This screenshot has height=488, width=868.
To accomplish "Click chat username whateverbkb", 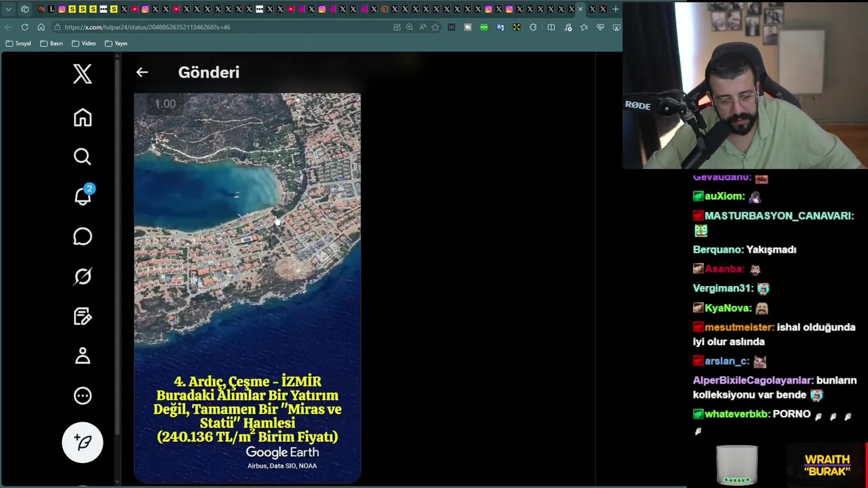I will (736, 414).
